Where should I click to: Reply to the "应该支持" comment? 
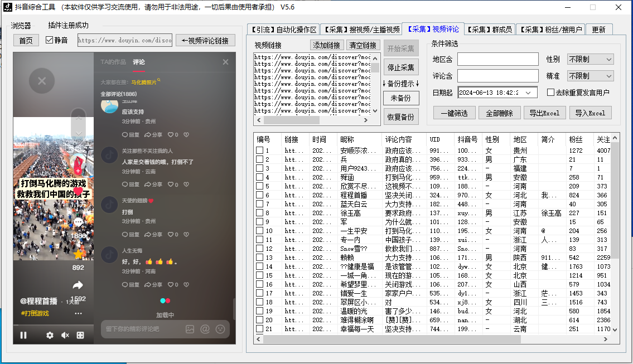(x=131, y=135)
